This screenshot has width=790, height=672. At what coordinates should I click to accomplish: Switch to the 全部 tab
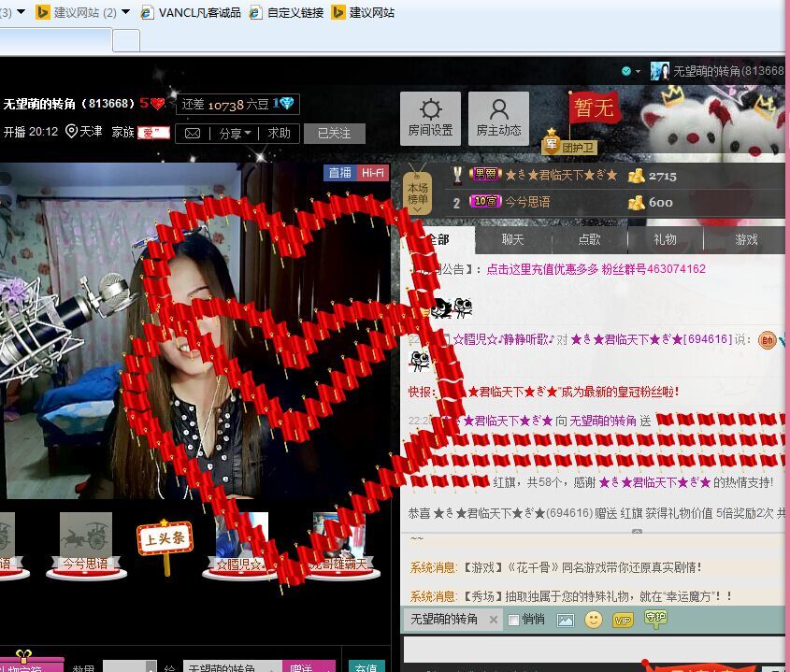[x=438, y=240]
